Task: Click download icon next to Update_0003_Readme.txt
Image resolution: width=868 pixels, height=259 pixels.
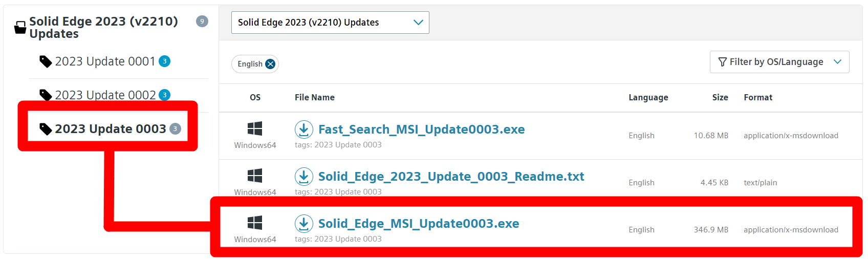Action: point(304,177)
